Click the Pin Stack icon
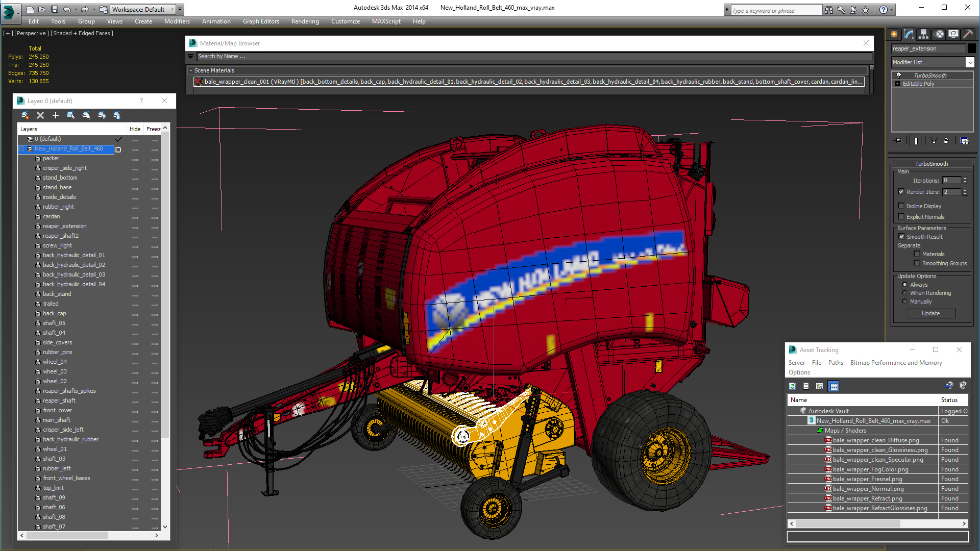The width and height of the screenshot is (980, 551). coord(898,141)
